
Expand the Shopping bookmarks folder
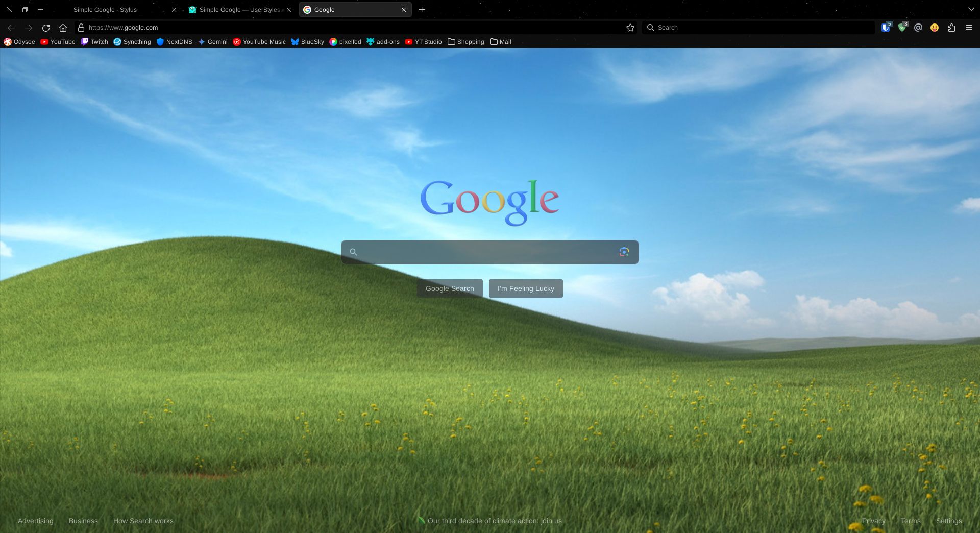coord(465,42)
